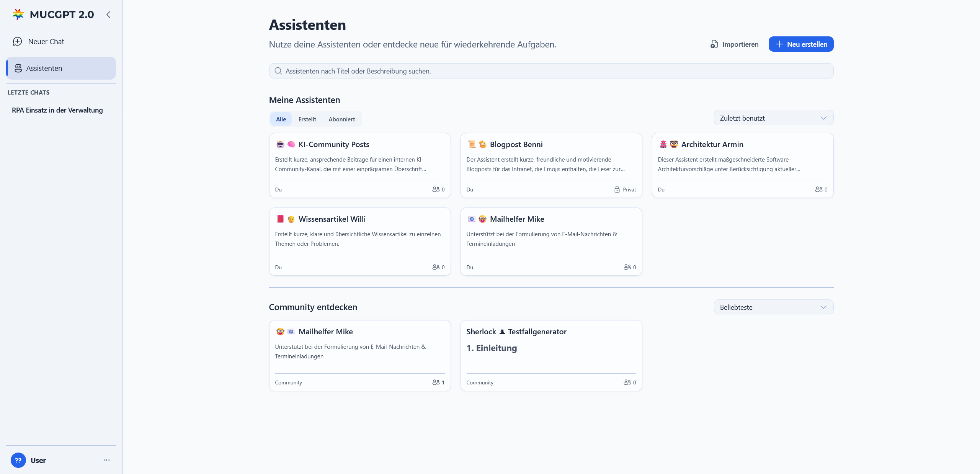Click the lock icon on Blogpost Benni card
This screenshot has width=980, height=474.
(x=617, y=190)
